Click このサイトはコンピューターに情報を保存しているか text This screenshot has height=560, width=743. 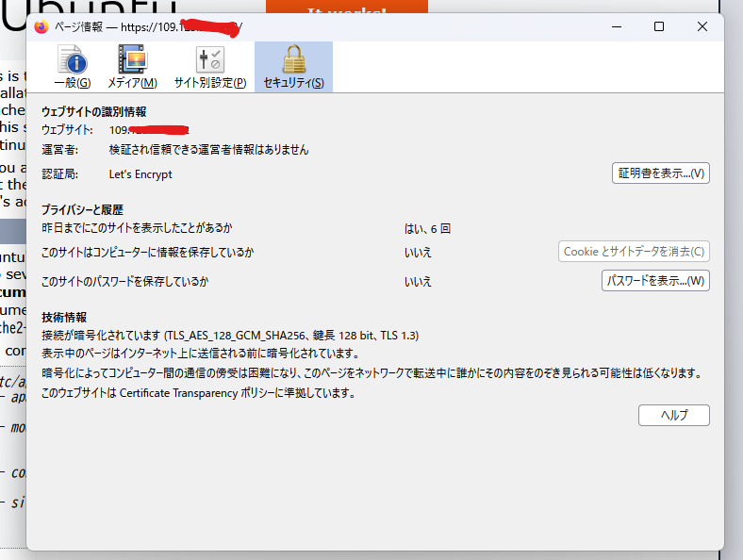click(148, 252)
